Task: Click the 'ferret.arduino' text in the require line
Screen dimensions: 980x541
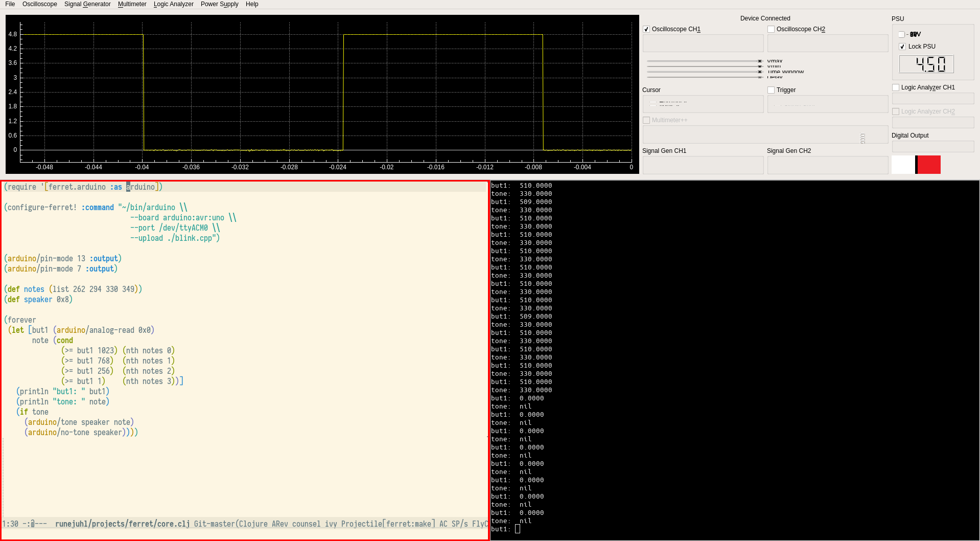Action: [77, 187]
